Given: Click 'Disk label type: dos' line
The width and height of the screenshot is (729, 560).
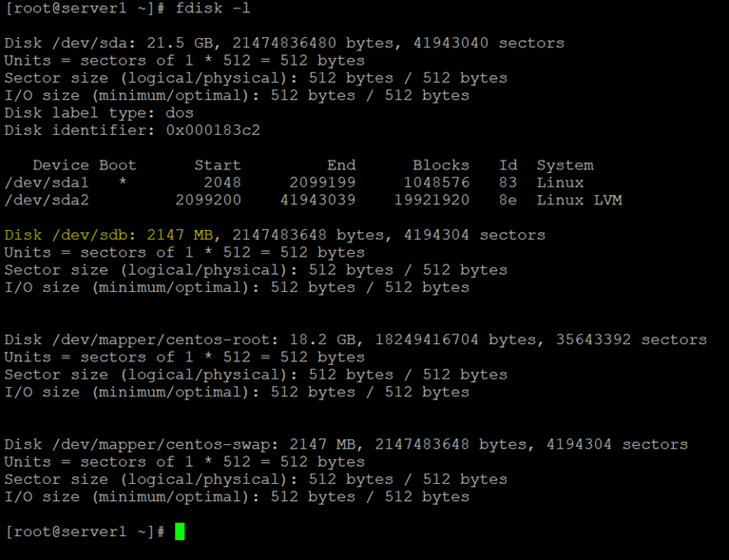Looking at the screenshot, I should (99, 113).
